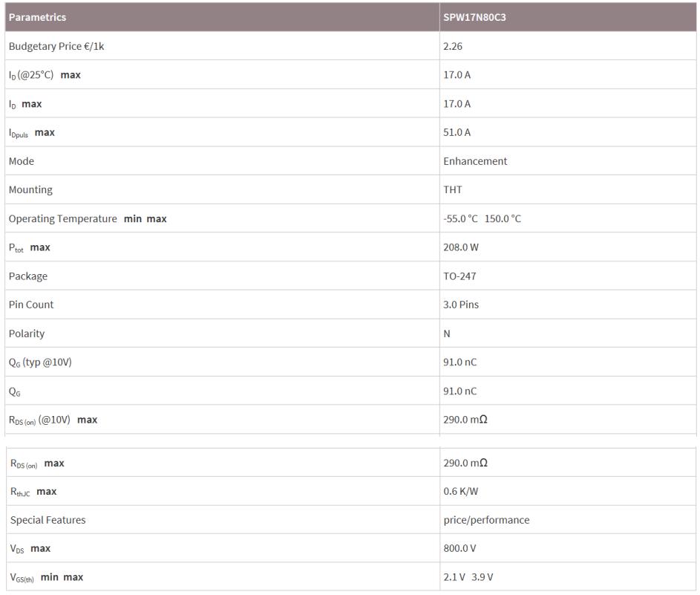The height and width of the screenshot is (595, 700).
Task: Select the Budgetary Price €/1k row label
Action: pos(56,46)
